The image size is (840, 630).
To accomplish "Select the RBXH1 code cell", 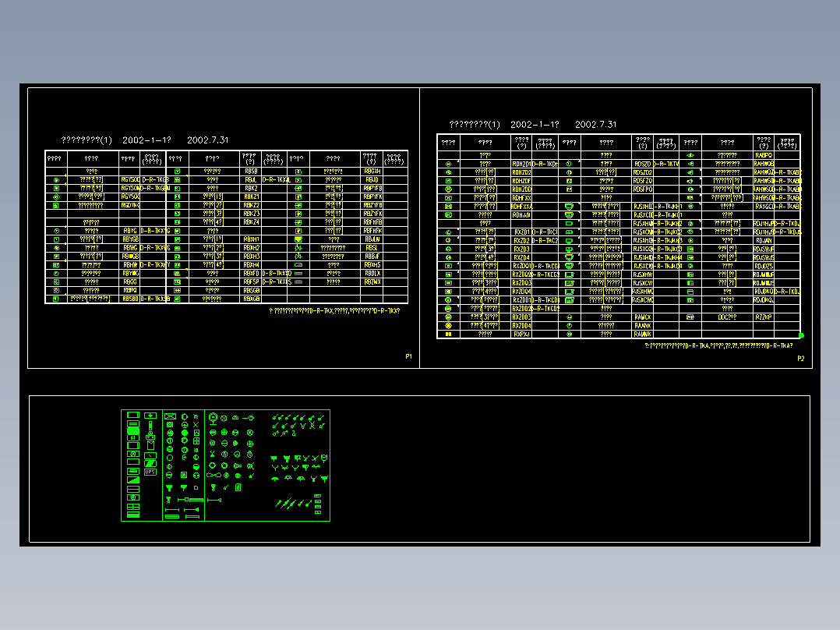I will click(x=251, y=239).
